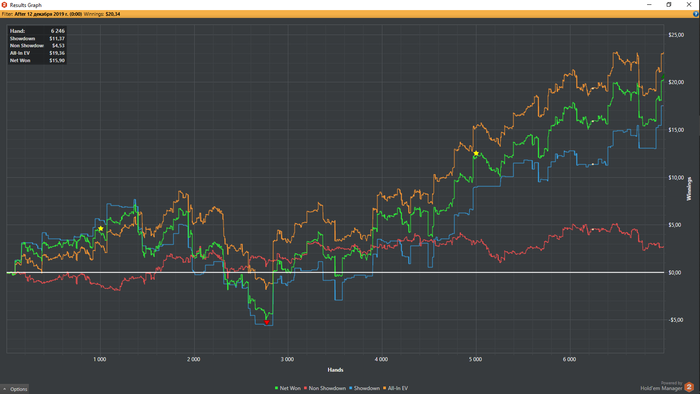Toggle the All-In EV legend entry
Screen dimensions: 700x394
[x=396, y=388]
